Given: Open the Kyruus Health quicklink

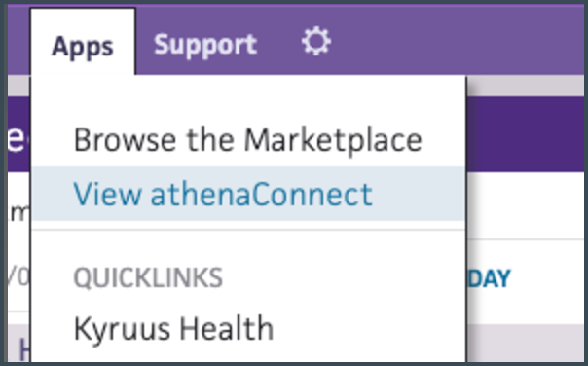Looking at the screenshot, I should [x=173, y=328].
